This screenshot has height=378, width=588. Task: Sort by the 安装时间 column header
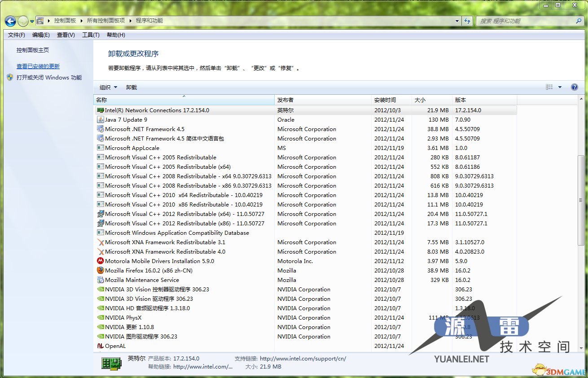coord(392,100)
